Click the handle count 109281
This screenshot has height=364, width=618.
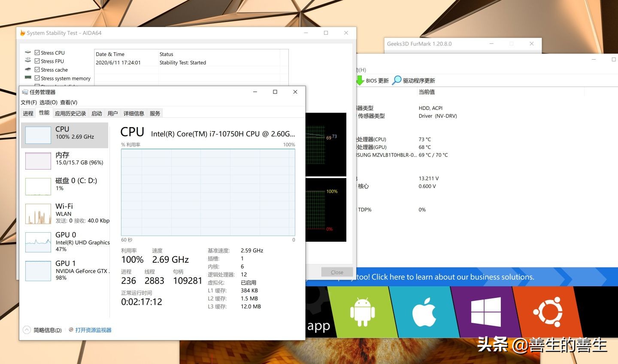[x=188, y=281]
